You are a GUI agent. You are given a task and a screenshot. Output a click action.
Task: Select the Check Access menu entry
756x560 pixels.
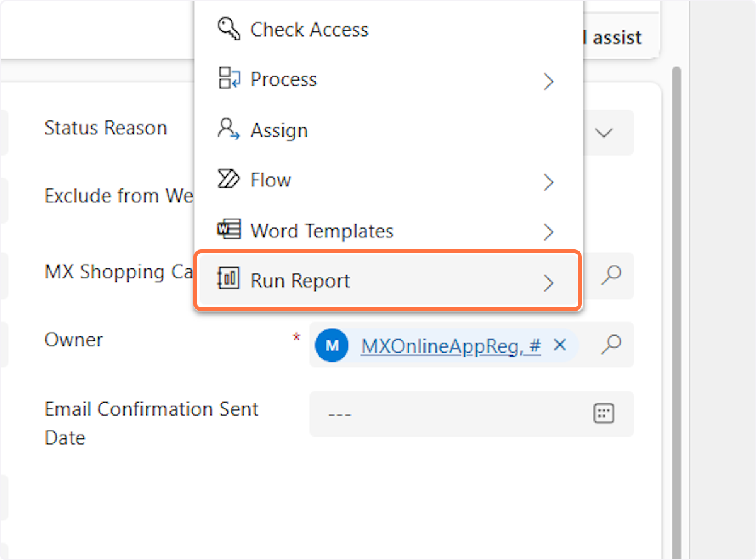(x=309, y=30)
